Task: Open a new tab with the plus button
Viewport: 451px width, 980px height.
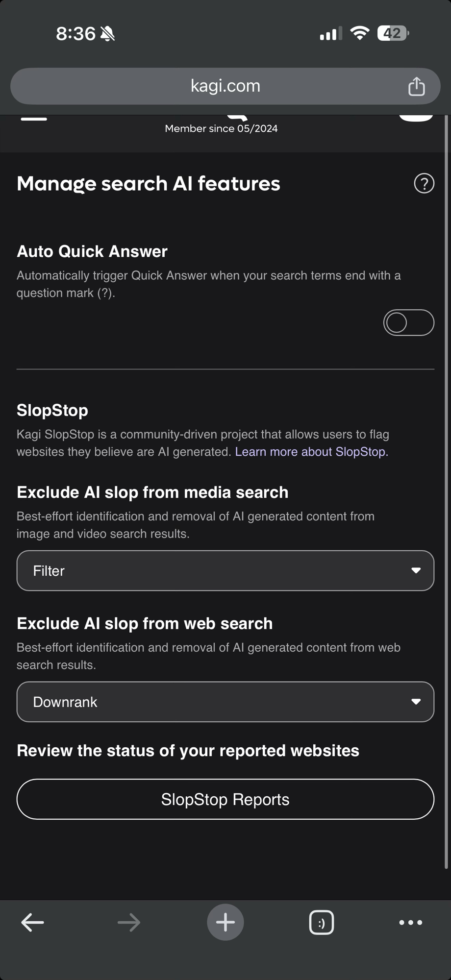Action: point(225,922)
